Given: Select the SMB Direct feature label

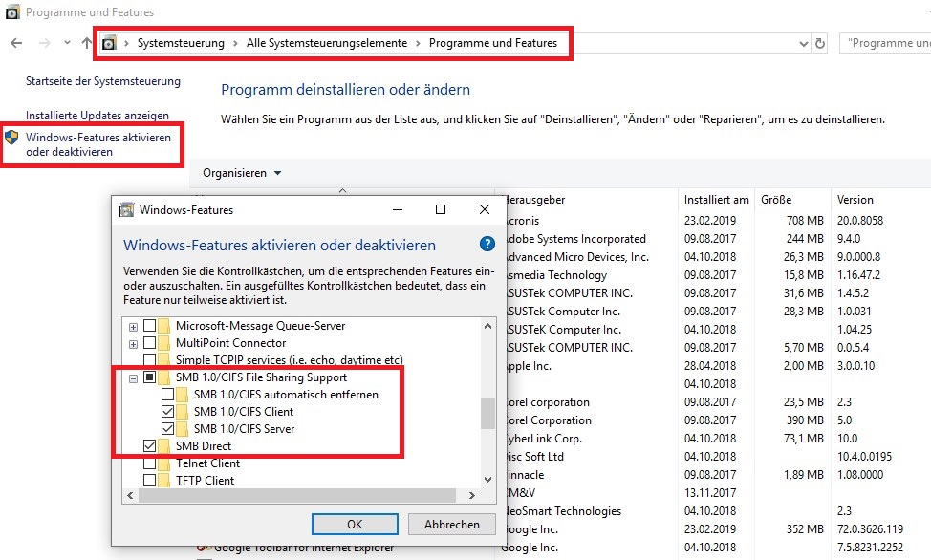Looking at the screenshot, I should 204,446.
